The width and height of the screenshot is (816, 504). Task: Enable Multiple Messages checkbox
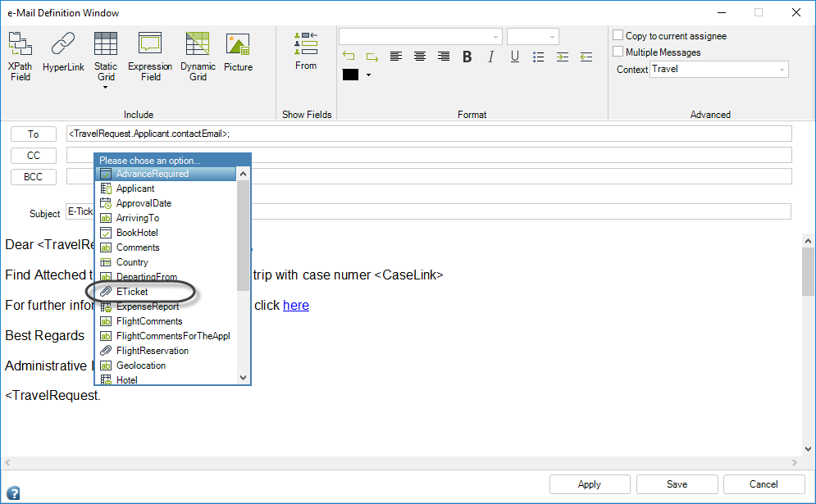(x=618, y=52)
